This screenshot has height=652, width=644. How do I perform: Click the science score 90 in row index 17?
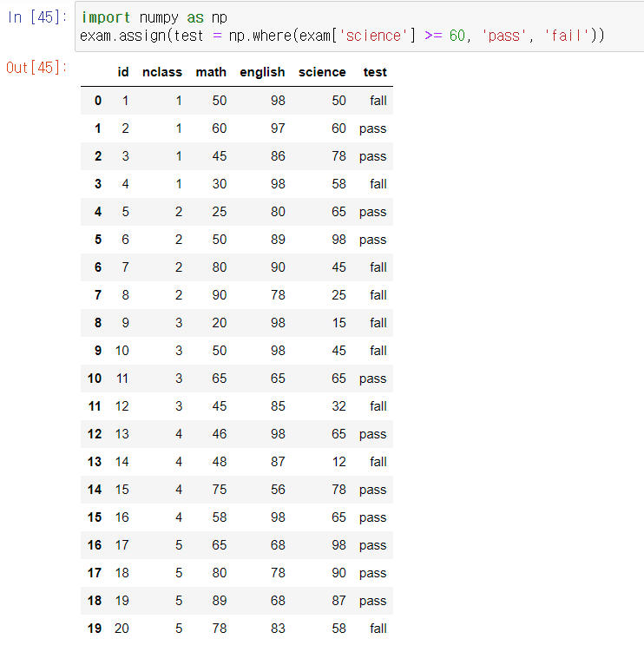pyautogui.click(x=338, y=573)
